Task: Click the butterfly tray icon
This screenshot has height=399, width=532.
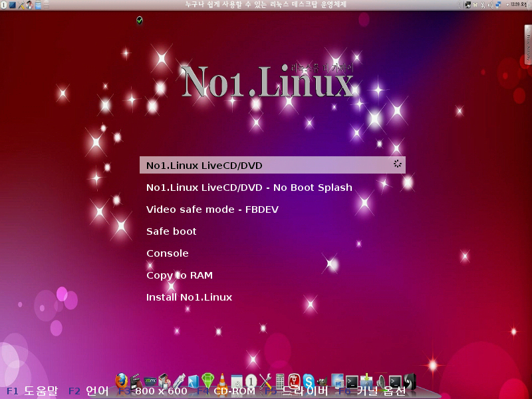Action: pos(475,5)
